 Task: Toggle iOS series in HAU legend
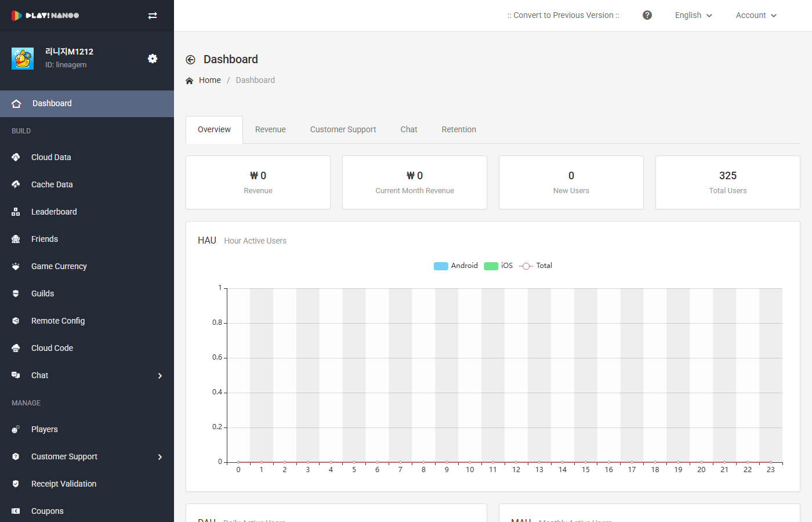point(499,266)
